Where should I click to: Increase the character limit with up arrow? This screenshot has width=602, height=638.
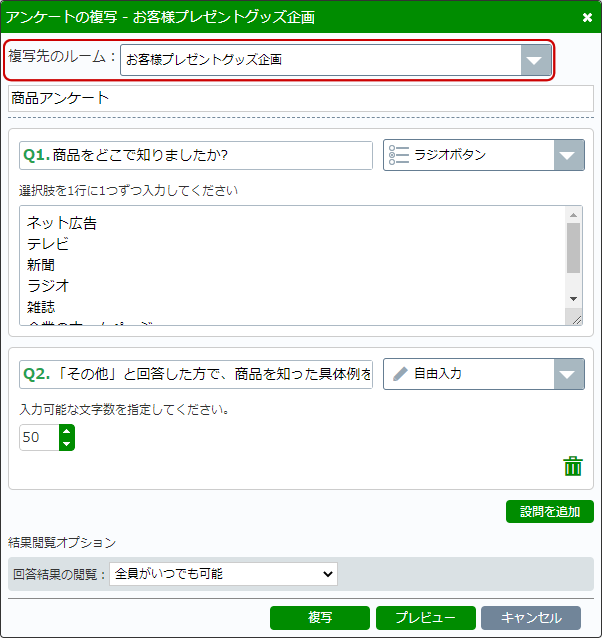(x=67, y=431)
